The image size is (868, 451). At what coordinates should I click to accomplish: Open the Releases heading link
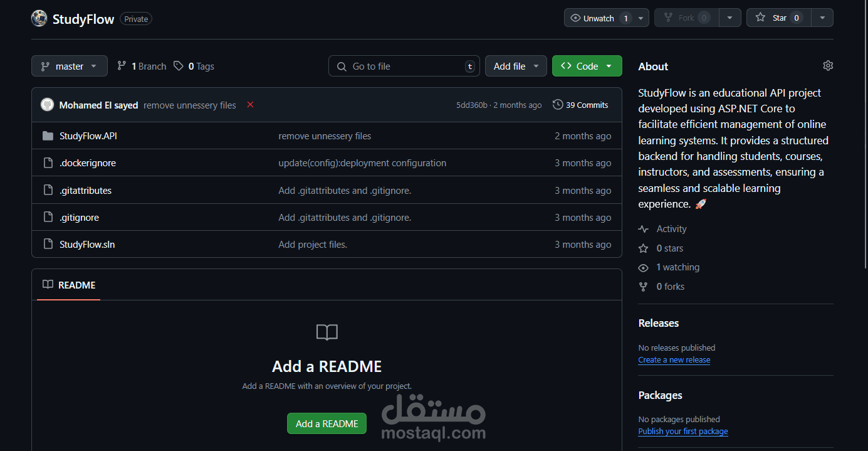pyautogui.click(x=659, y=323)
